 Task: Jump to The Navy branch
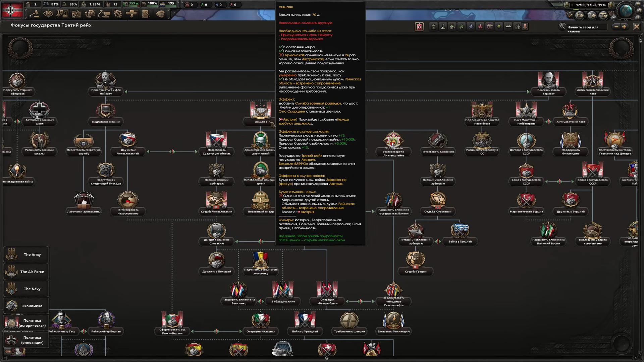pos(26,289)
